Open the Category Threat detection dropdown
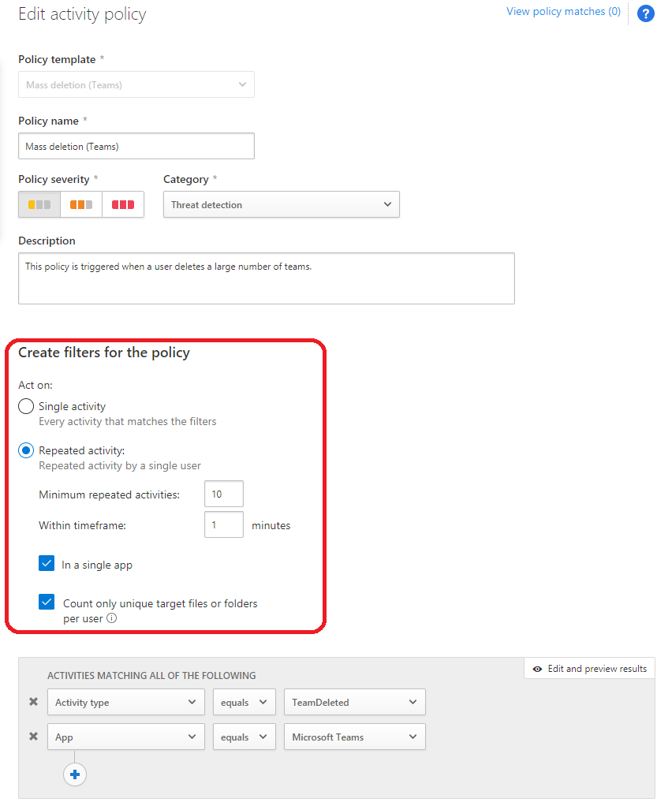 click(x=281, y=204)
